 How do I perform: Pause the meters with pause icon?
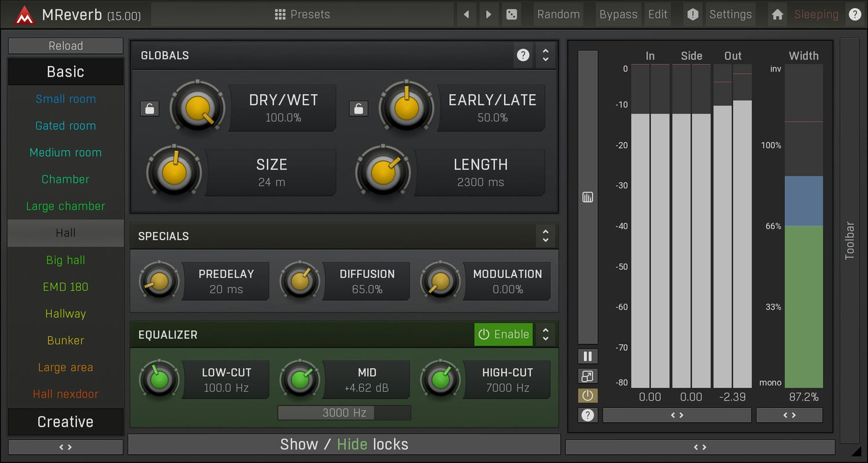pos(587,356)
